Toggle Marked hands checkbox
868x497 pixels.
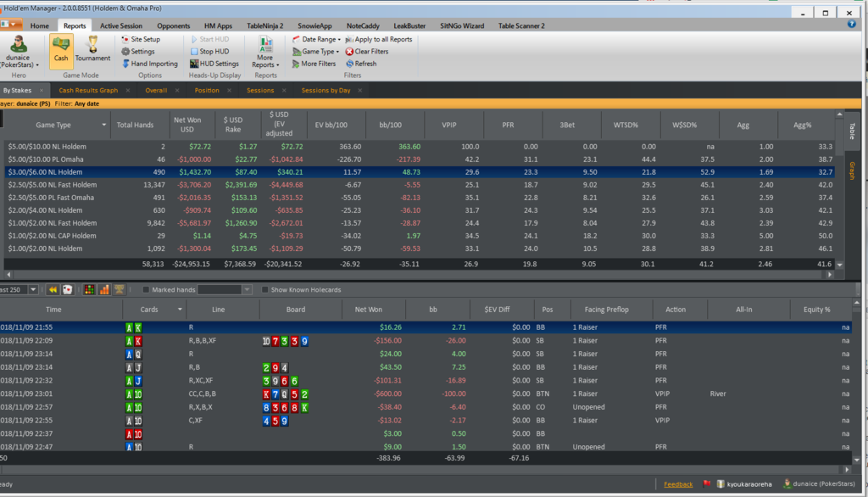click(x=146, y=290)
